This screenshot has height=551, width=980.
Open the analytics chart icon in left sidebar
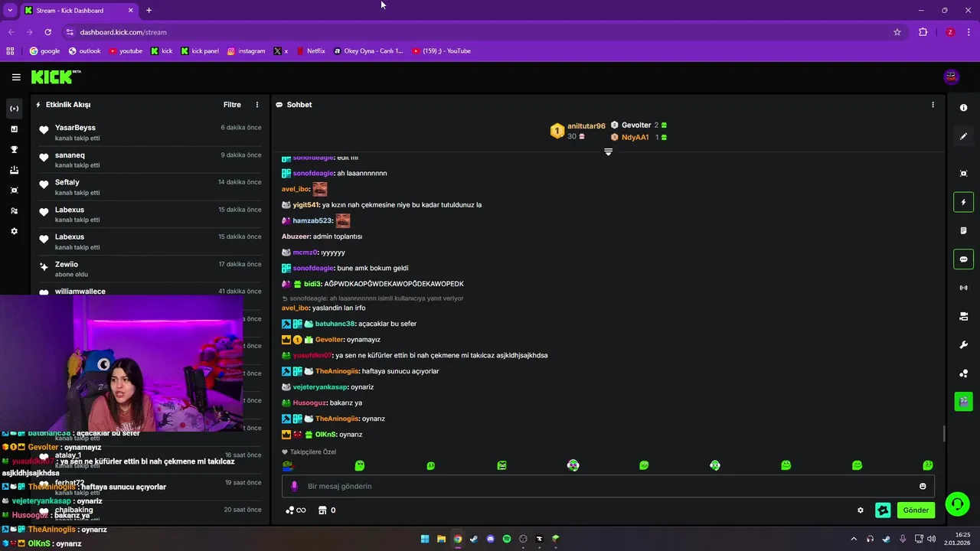coord(14,129)
